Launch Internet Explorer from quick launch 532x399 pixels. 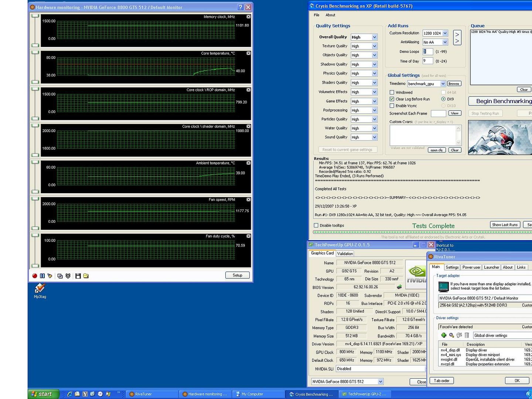point(69,394)
